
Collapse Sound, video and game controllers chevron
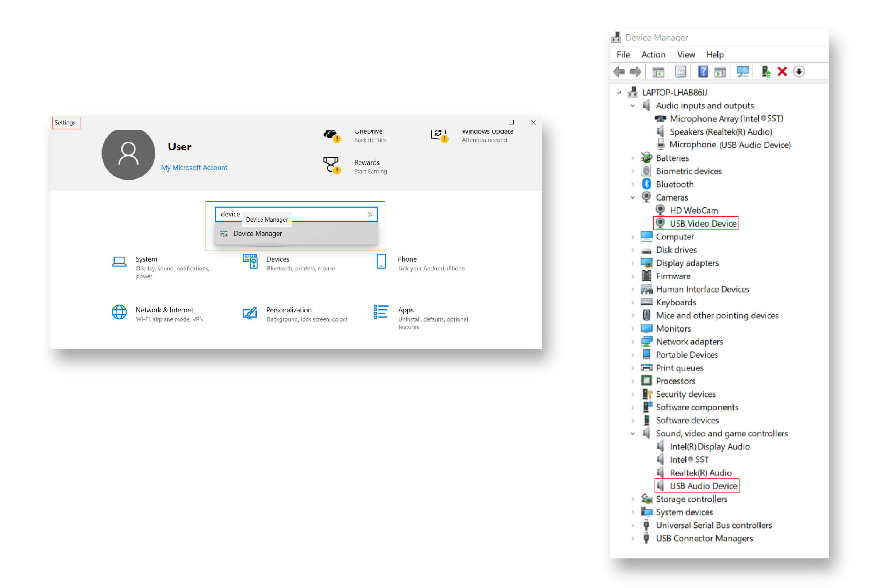(x=633, y=434)
